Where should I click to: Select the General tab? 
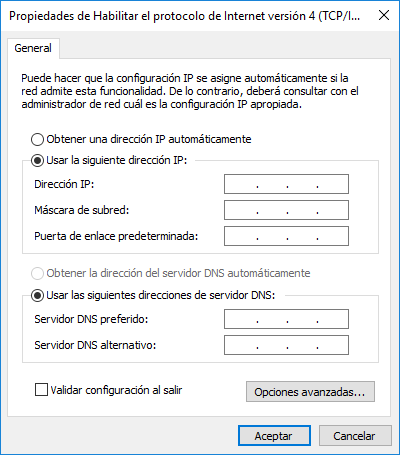pos(33,48)
